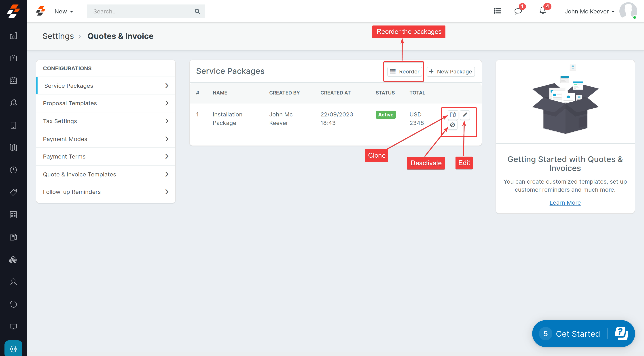The image size is (644, 356).
Task: Click the Reorder button
Action: (x=405, y=72)
